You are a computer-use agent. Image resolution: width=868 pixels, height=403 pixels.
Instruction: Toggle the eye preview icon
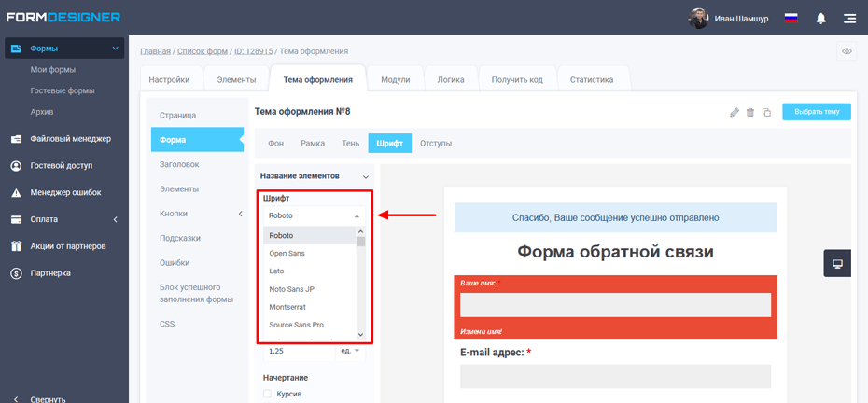[x=847, y=51]
